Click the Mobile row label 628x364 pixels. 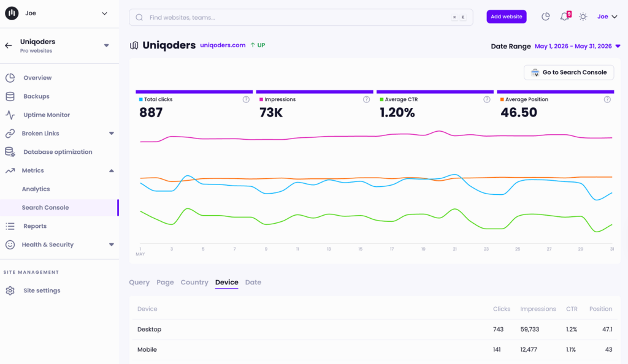[147, 350]
